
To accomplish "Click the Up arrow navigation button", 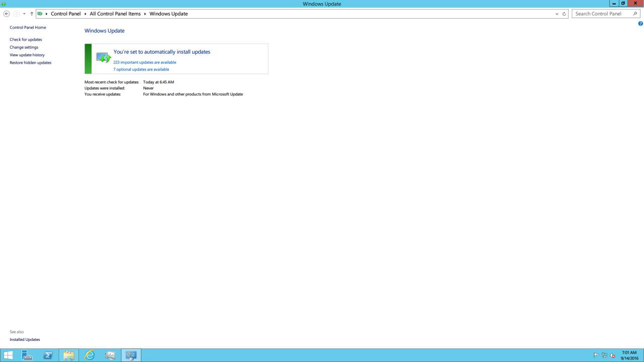I will (x=32, y=14).
